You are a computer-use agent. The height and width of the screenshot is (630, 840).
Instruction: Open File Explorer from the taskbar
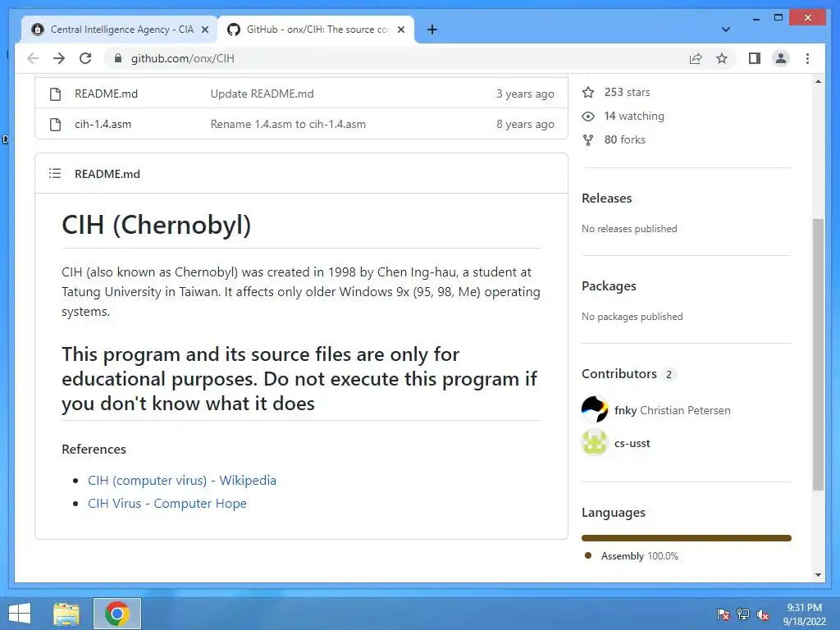tap(66, 614)
